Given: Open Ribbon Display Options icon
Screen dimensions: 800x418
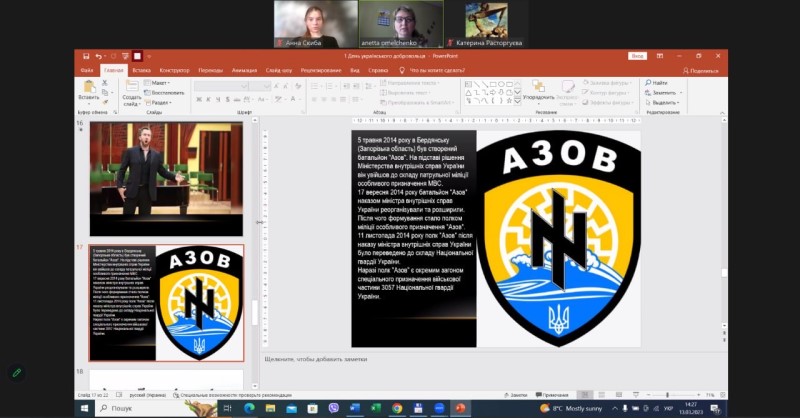Looking at the screenshot, I should [660, 56].
